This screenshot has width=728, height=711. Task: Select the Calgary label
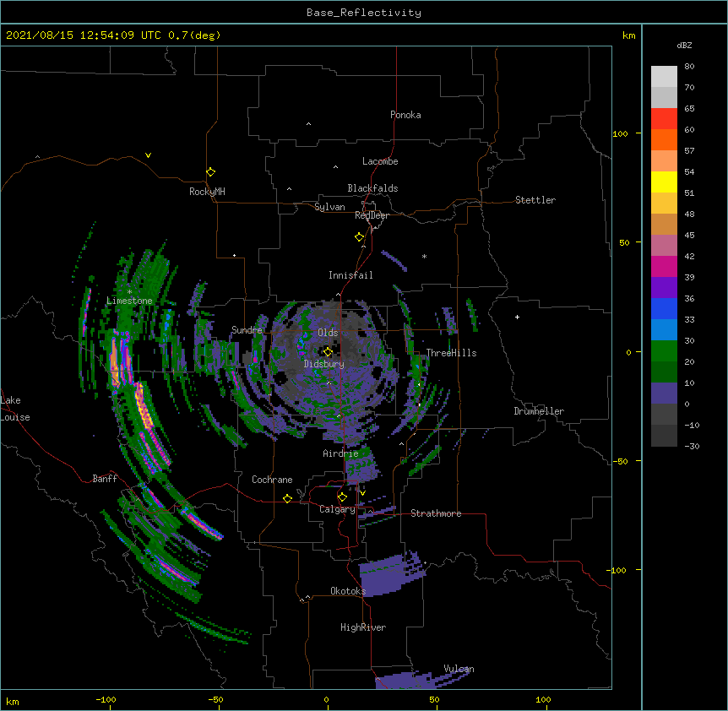[337, 509]
